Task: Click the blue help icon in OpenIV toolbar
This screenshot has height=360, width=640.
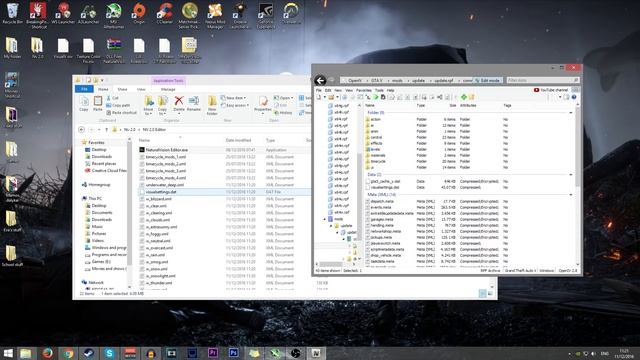Action: [x=574, y=97]
